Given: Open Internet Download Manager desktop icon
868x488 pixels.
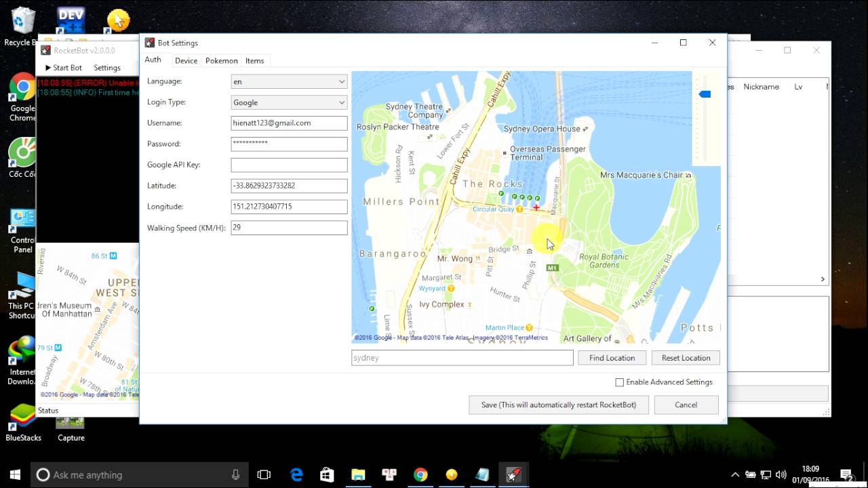Looking at the screenshot, I should (22, 361).
